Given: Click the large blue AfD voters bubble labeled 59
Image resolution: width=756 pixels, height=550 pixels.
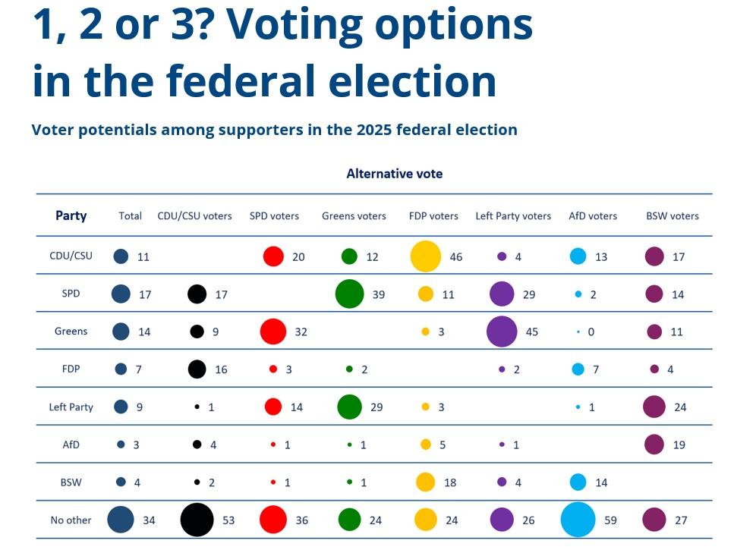Looking at the screenshot, I should tap(577, 520).
